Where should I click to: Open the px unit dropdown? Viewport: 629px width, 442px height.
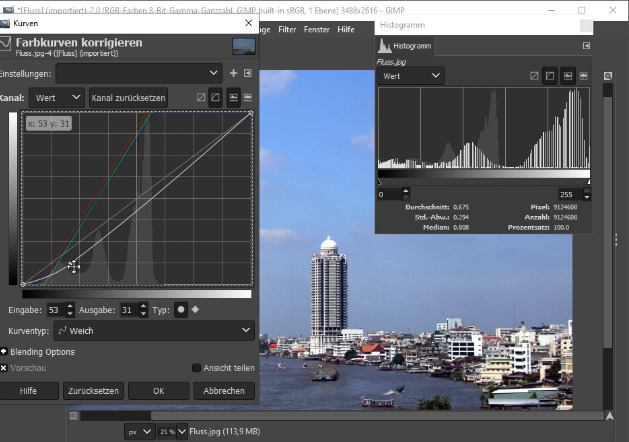point(139,432)
